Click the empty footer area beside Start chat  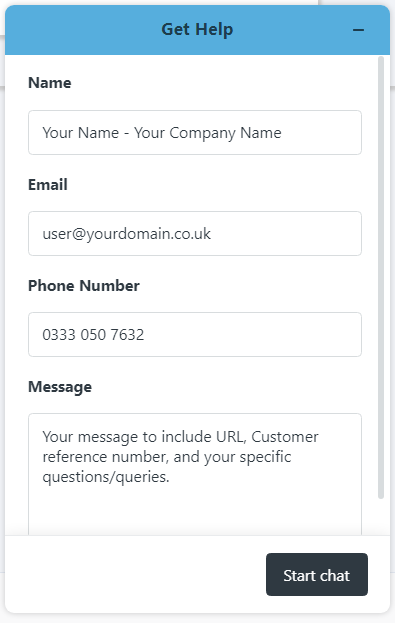click(x=135, y=575)
